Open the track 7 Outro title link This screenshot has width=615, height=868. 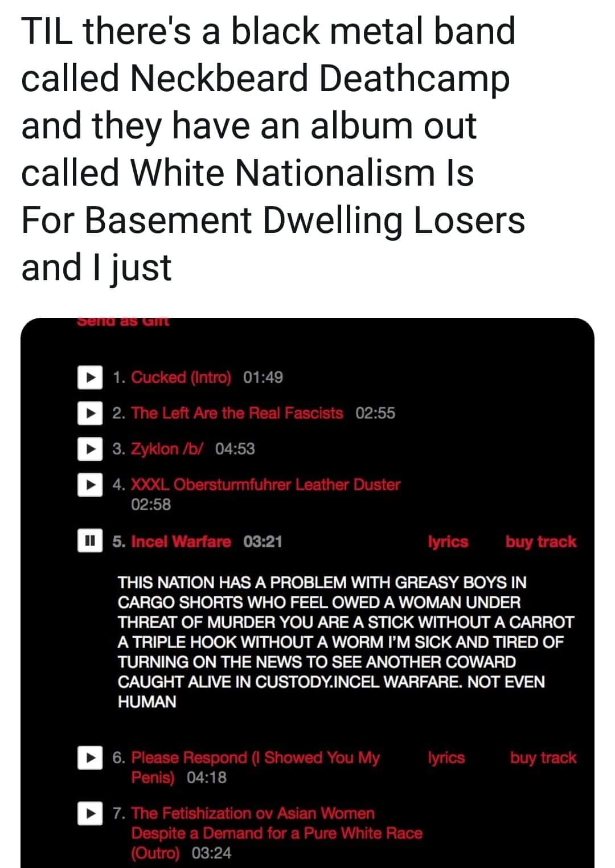(x=277, y=833)
